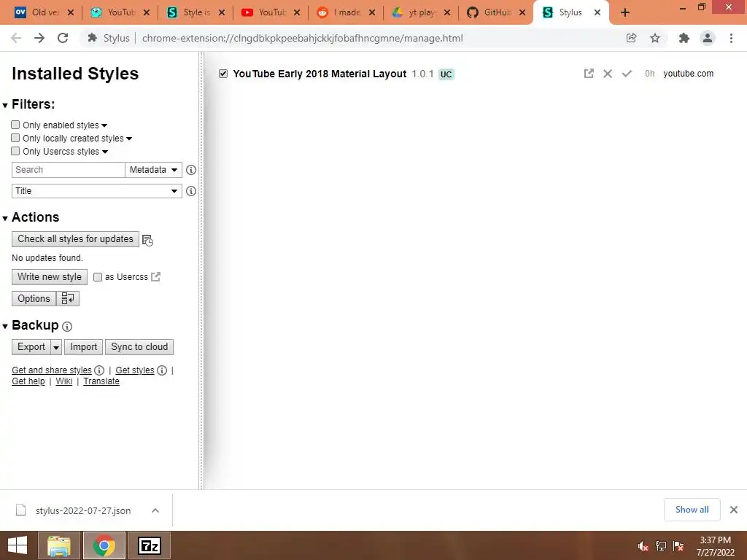Collapse the Backup section

5,326
